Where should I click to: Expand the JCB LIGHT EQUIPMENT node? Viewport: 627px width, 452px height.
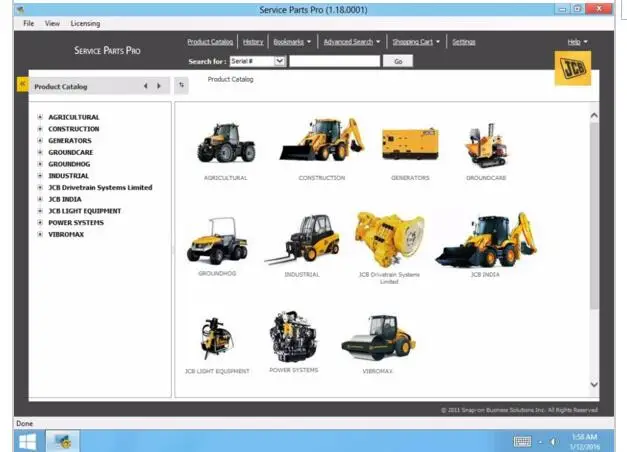(x=40, y=211)
